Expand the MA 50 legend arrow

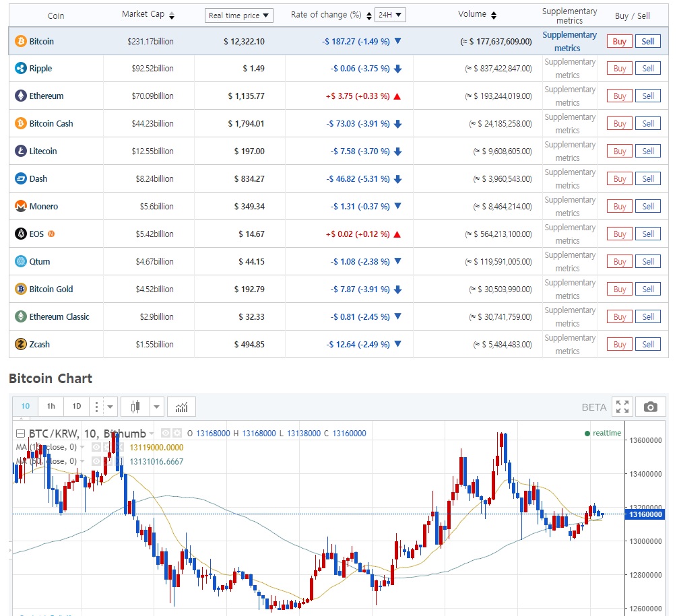pos(82,461)
